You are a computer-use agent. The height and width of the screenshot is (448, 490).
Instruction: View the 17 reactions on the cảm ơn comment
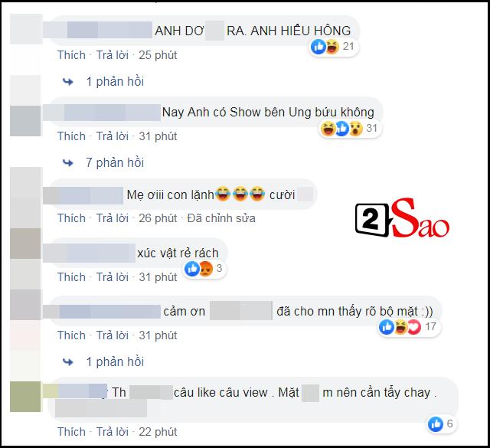tap(408, 327)
